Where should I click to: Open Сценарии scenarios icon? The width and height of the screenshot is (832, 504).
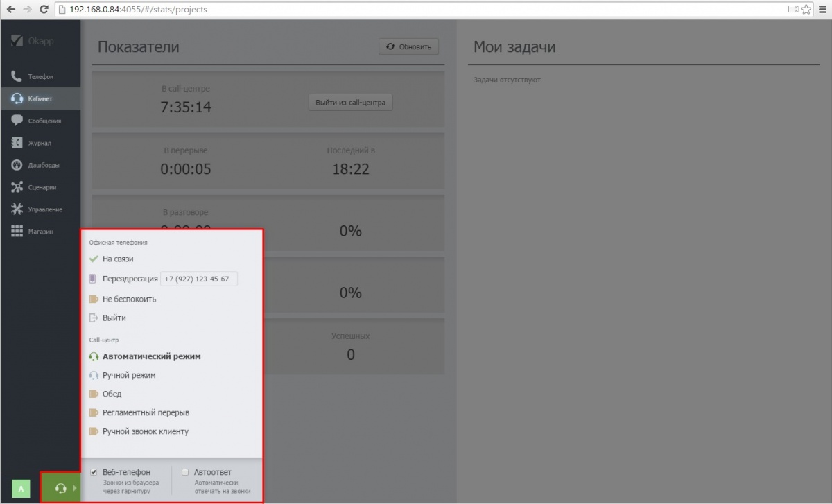pyautogui.click(x=17, y=187)
